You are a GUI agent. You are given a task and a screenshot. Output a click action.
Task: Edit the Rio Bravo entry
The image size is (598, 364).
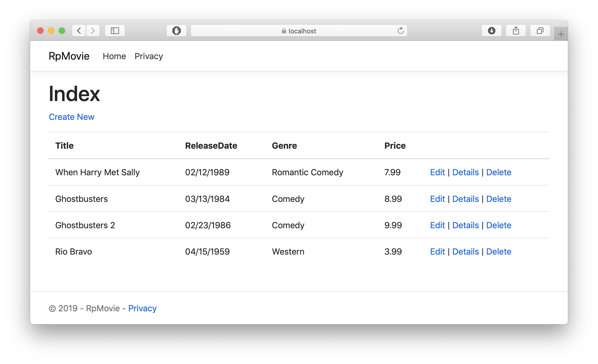click(x=437, y=252)
